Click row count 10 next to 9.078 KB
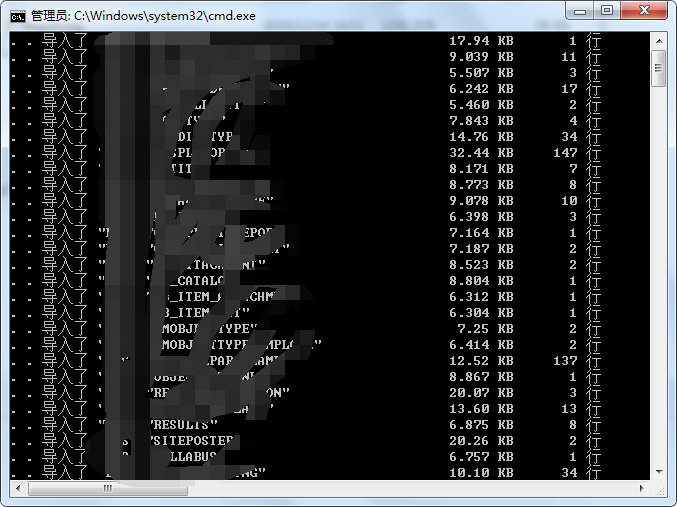677x507 pixels. (569, 201)
